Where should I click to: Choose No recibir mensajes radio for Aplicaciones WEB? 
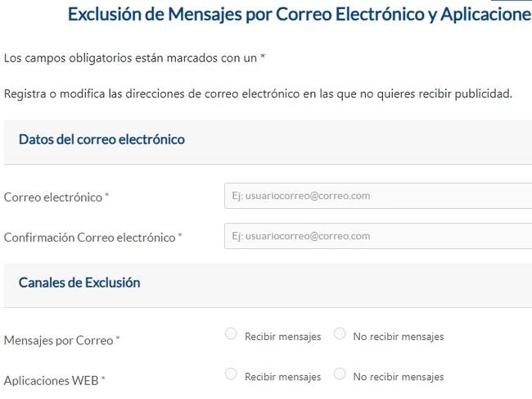[340, 374]
